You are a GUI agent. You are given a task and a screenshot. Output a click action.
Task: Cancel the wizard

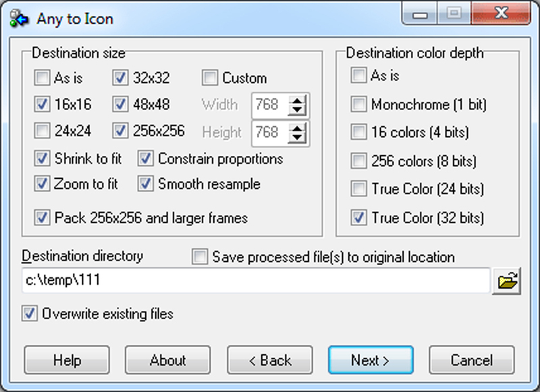[x=471, y=360]
